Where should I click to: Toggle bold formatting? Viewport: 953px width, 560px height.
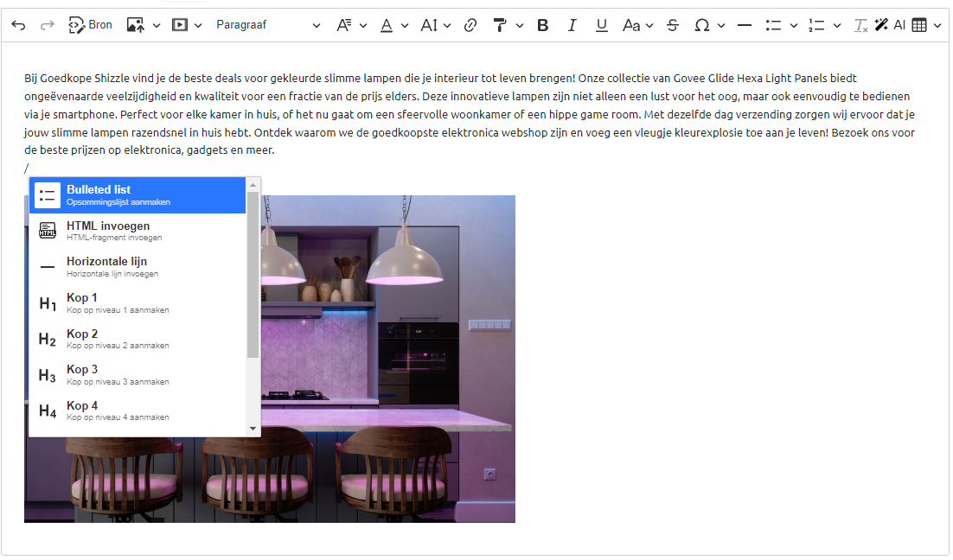(x=542, y=25)
